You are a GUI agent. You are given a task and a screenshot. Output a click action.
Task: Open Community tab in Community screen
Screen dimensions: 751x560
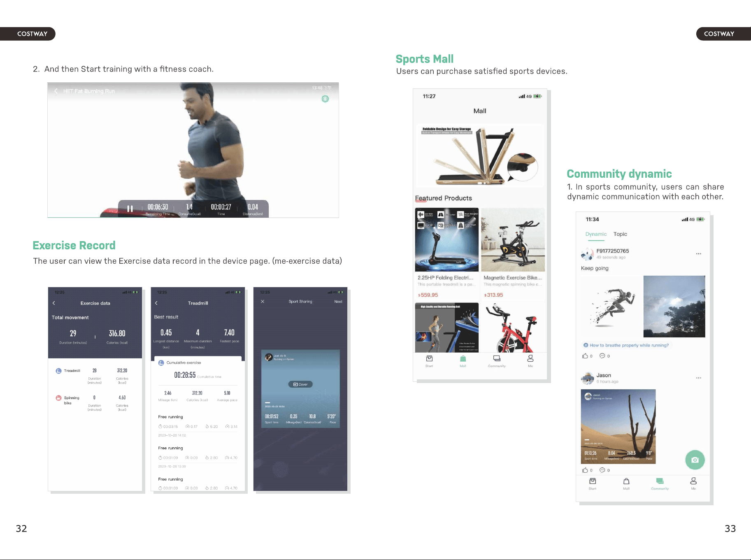(x=660, y=483)
